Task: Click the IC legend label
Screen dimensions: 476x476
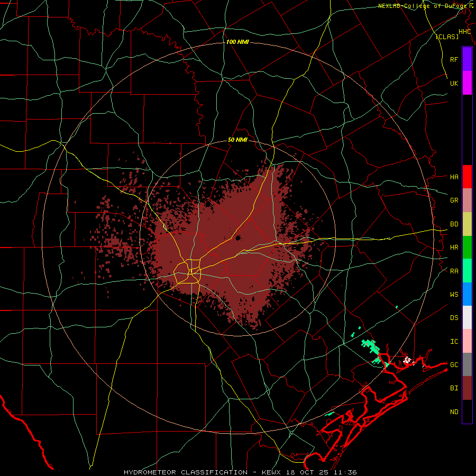Action: [454, 342]
